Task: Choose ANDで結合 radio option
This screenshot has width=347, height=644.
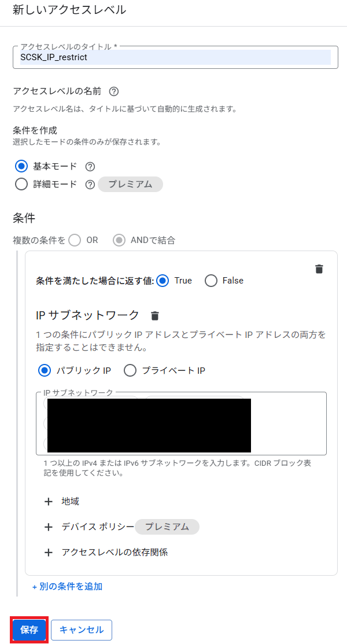Action: [119, 240]
